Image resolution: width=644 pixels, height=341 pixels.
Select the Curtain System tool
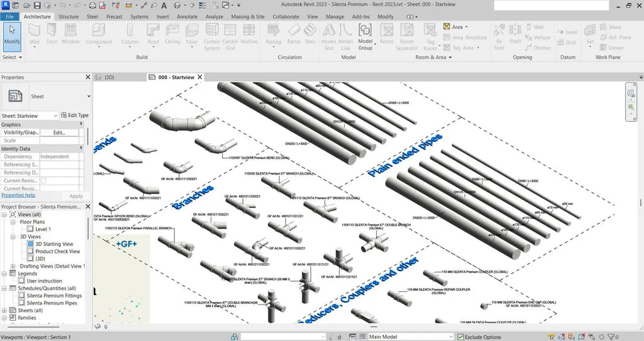point(212,37)
